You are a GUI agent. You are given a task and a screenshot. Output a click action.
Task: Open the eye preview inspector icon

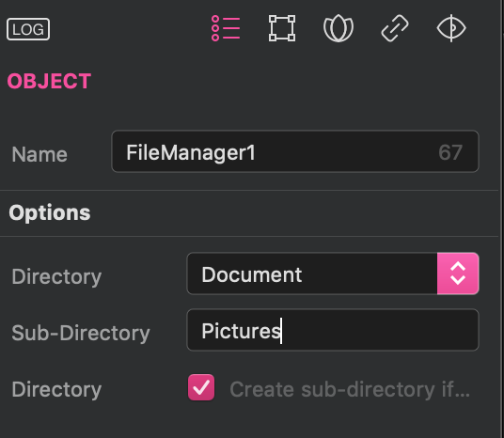click(x=451, y=28)
